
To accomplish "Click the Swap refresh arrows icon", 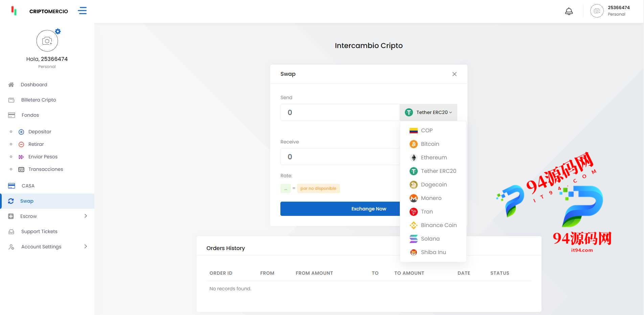I will pyautogui.click(x=11, y=201).
